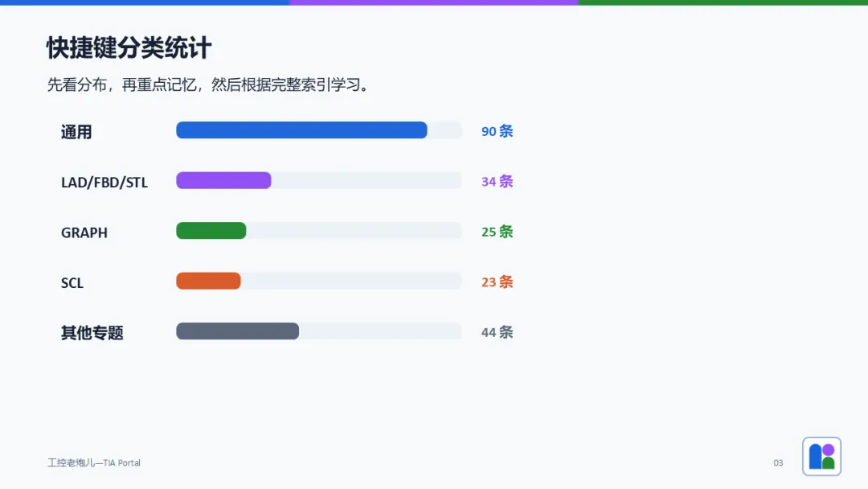The width and height of the screenshot is (868, 489).
Task: Click the logo icon in bottom-right corner
Action: click(821, 456)
